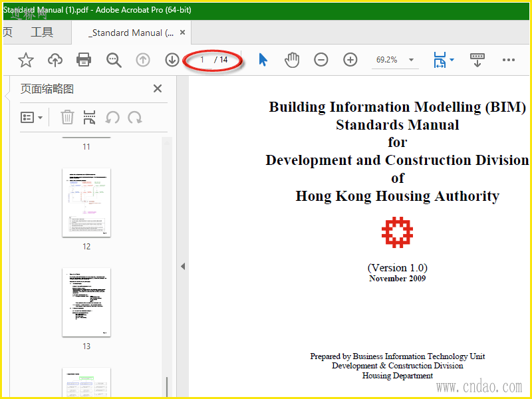Select the arrow selection tool
This screenshot has width=532, height=399.
[263, 60]
